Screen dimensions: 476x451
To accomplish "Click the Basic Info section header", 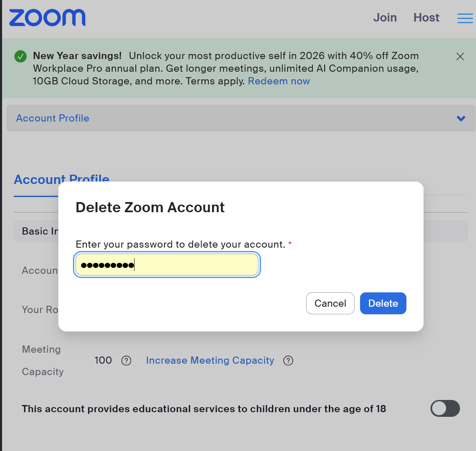I will pos(38,231).
